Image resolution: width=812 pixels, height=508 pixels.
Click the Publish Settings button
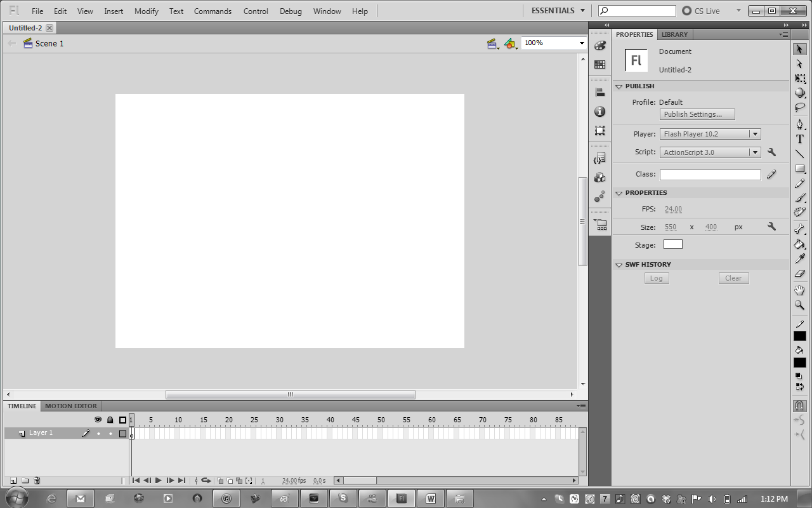697,114
